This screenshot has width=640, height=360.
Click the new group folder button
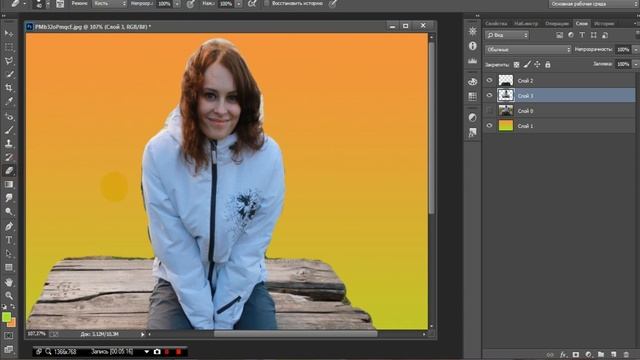601,355
